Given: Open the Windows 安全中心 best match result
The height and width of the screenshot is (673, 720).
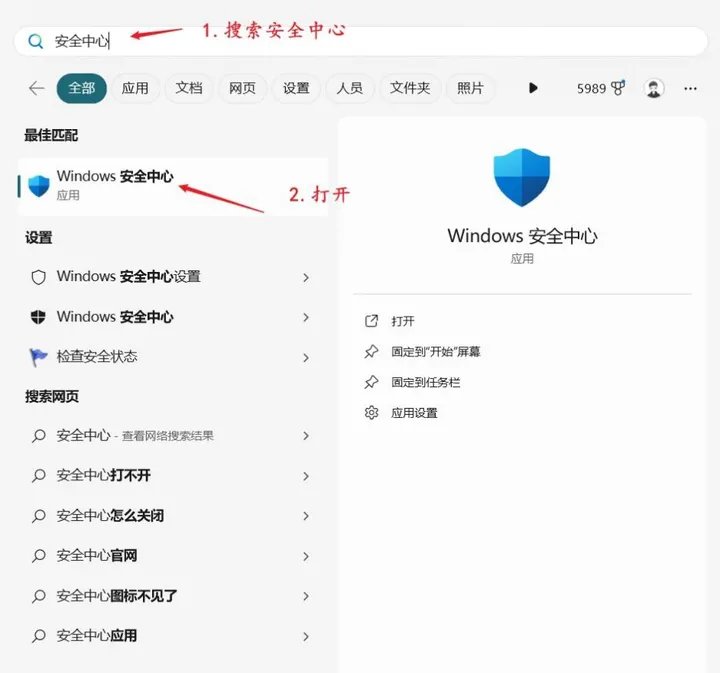Looking at the screenshot, I should [x=115, y=185].
